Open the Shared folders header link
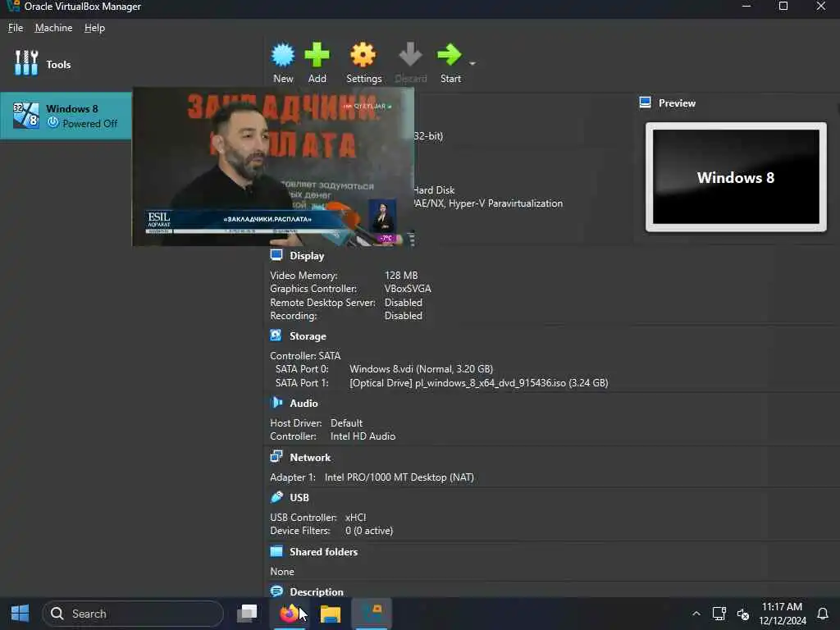The height and width of the screenshot is (630, 840). coord(323,552)
